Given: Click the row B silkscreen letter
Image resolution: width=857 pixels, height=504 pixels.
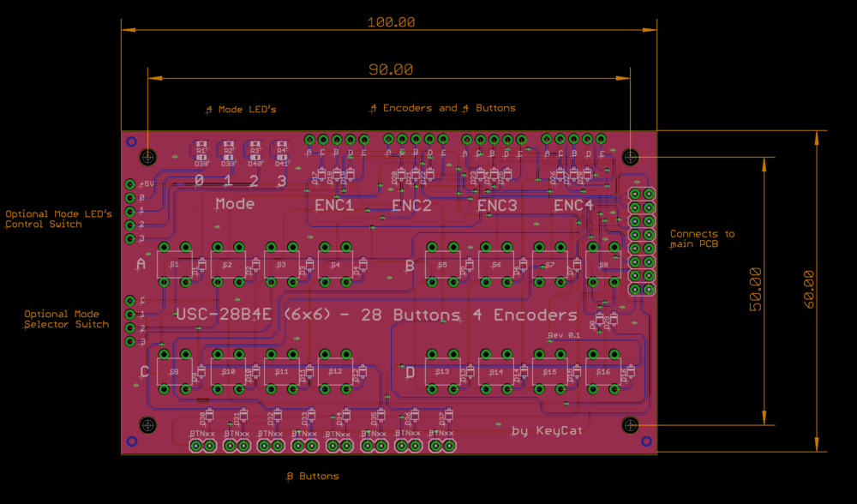Looking at the screenshot, I should point(410,267).
